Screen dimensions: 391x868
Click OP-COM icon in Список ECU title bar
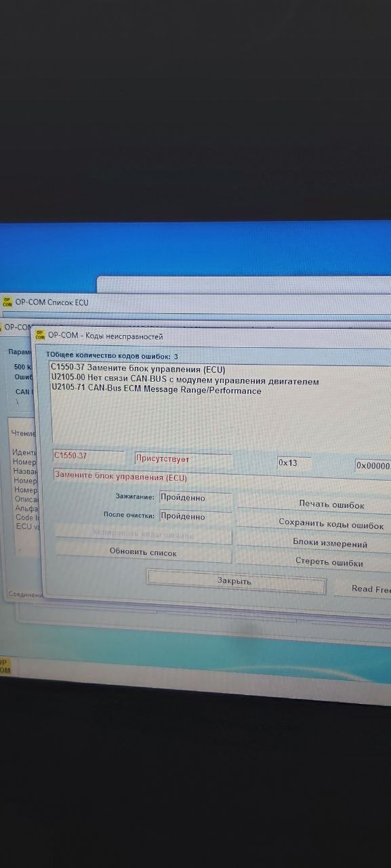[7, 302]
